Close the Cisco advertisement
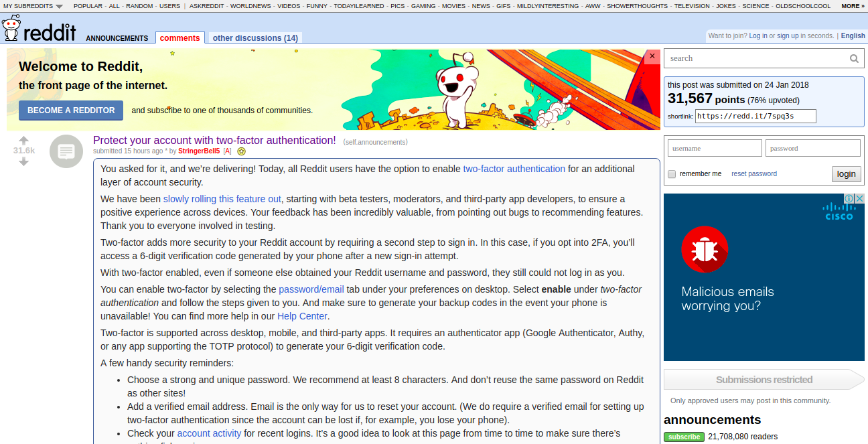This screenshot has height=444, width=868. pyautogui.click(x=859, y=199)
